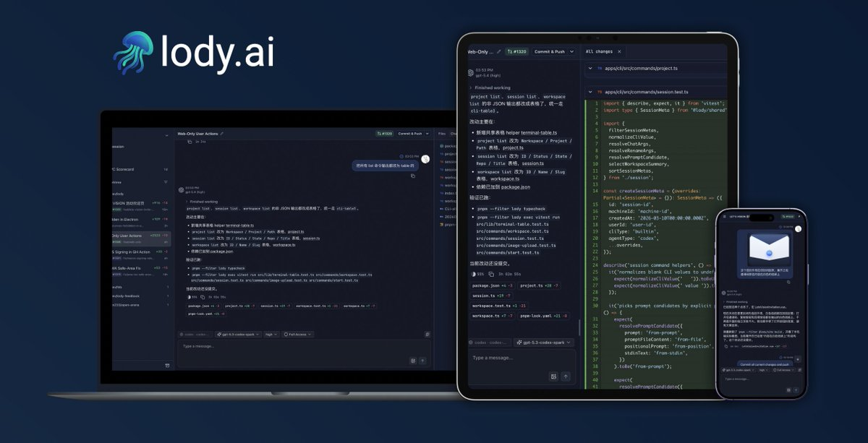This screenshot has height=443, width=868.
Task: Open the Commit & Push dropdown arrow on tablet
Action: click(x=572, y=52)
